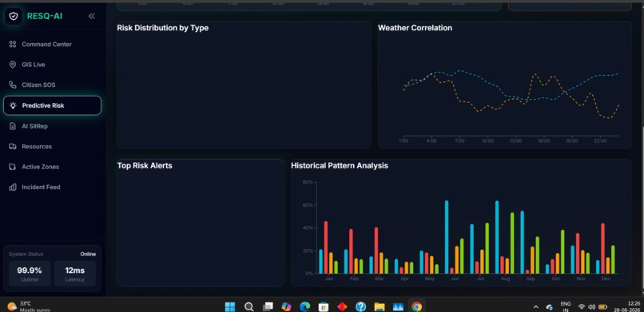
Task: Click the Active Zones icon
Action: tap(13, 167)
